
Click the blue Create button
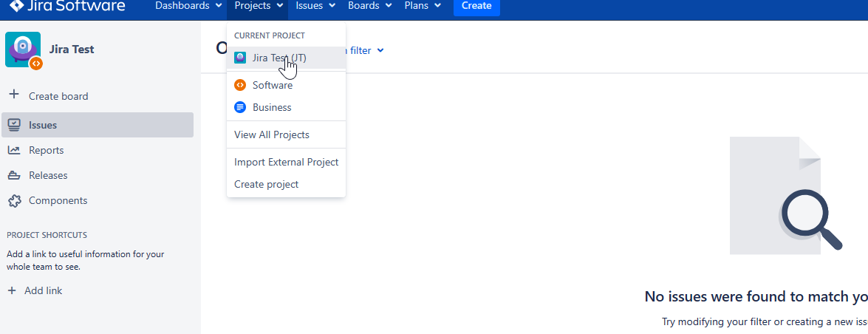point(476,6)
